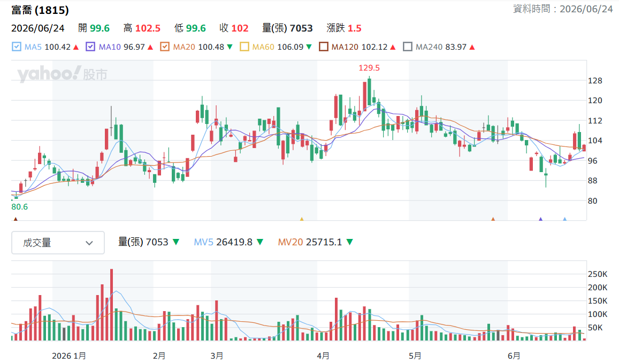619x364 pixels.
Task: Enable the MA240 moving average checkbox
Action: (407, 47)
